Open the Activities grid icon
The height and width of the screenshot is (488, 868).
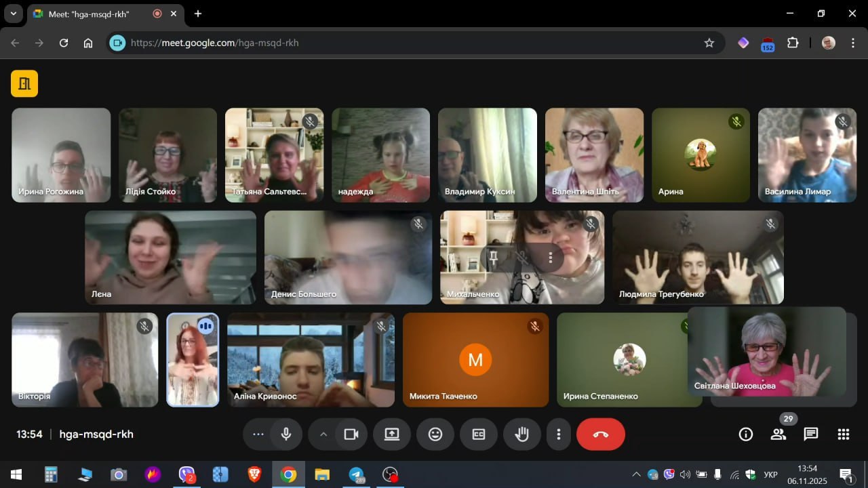[843, 434]
